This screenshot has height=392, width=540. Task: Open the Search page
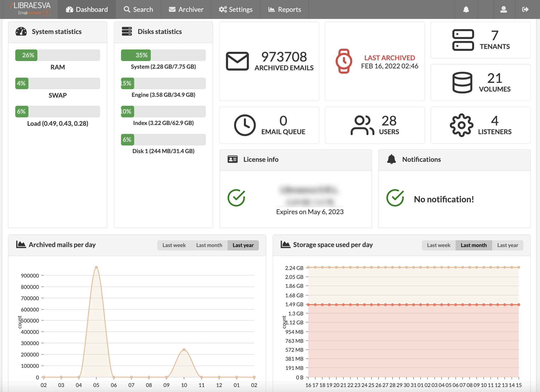(138, 9)
